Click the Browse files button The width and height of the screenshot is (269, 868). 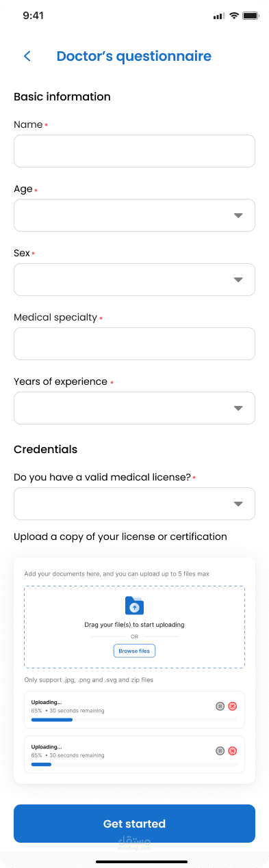pyautogui.click(x=134, y=651)
